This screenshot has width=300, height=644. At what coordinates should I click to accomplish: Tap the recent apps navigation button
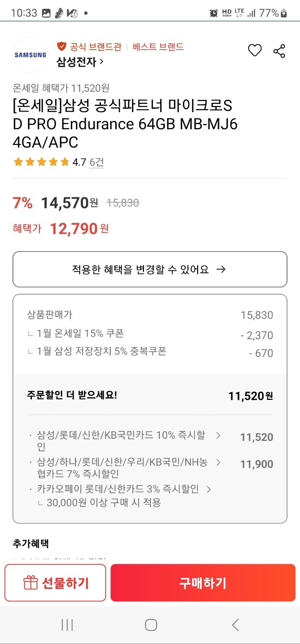[x=68, y=625]
